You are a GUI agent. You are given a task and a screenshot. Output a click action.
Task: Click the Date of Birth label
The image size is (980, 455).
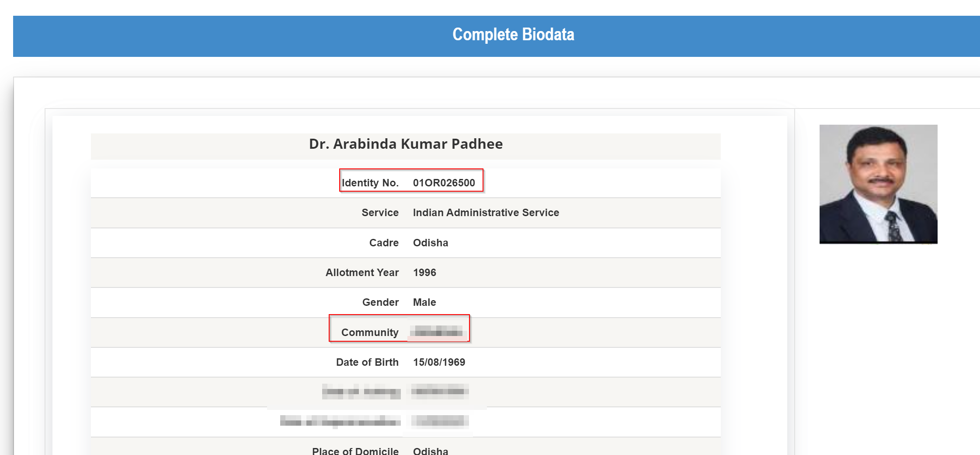point(367,362)
